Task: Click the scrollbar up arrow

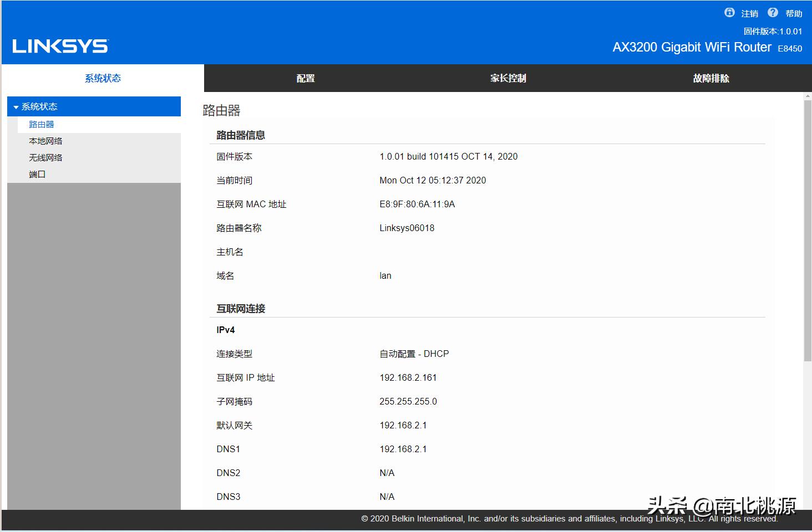Action: [807, 96]
